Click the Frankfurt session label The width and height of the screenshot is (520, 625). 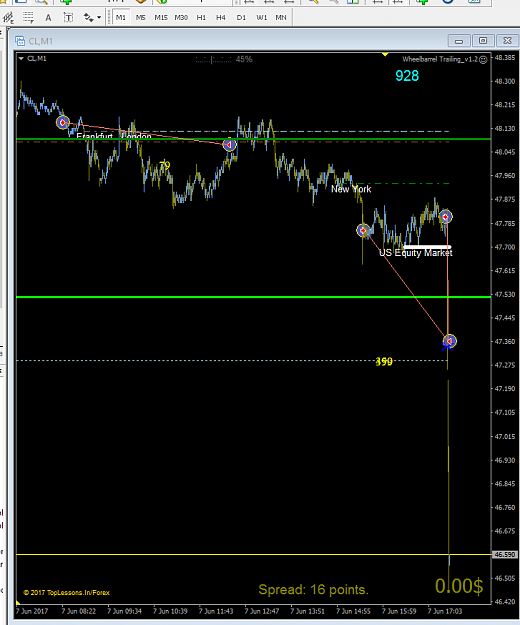point(94,136)
